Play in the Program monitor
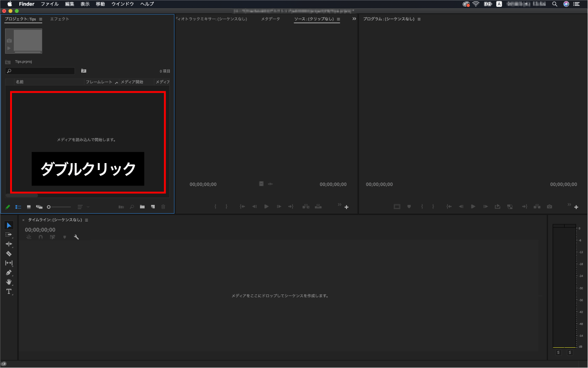Image resolution: width=588 pixels, height=368 pixels. pos(473,207)
